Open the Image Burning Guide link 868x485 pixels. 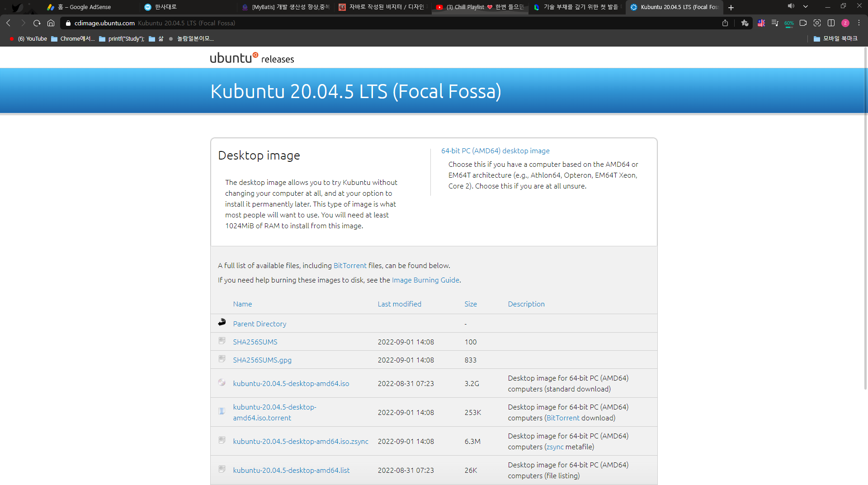[x=425, y=280]
